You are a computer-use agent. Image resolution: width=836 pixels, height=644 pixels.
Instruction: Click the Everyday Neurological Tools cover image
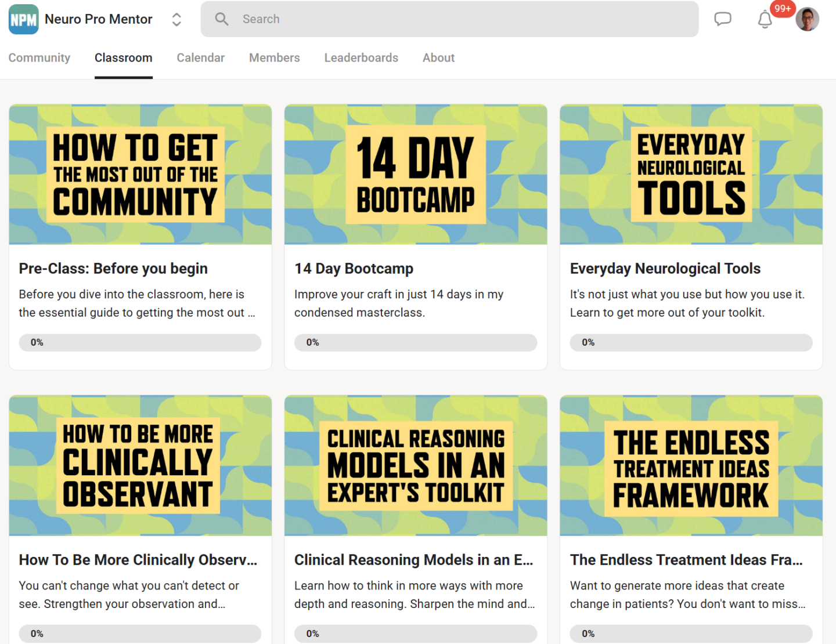[x=691, y=175]
